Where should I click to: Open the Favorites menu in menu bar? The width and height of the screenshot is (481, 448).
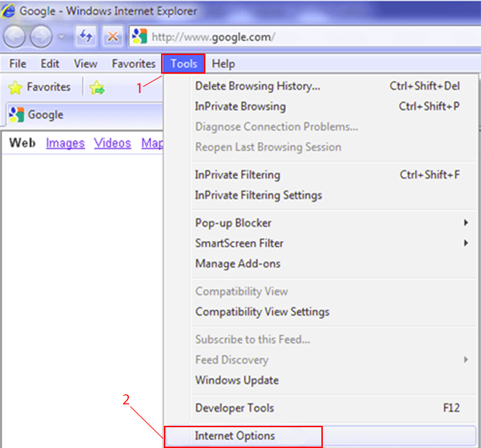133,64
